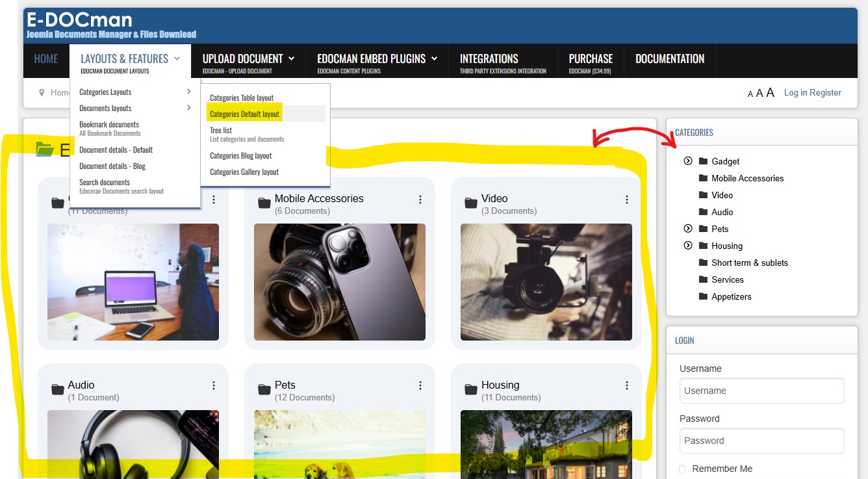Click folder icon beside Housing card title
The width and height of the screenshot is (868, 479).
(471, 390)
